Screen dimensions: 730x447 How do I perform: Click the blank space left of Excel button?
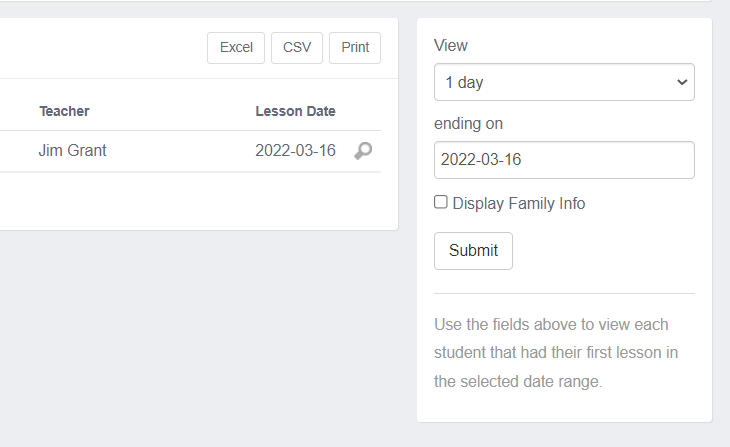pyautogui.click(x=100, y=48)
